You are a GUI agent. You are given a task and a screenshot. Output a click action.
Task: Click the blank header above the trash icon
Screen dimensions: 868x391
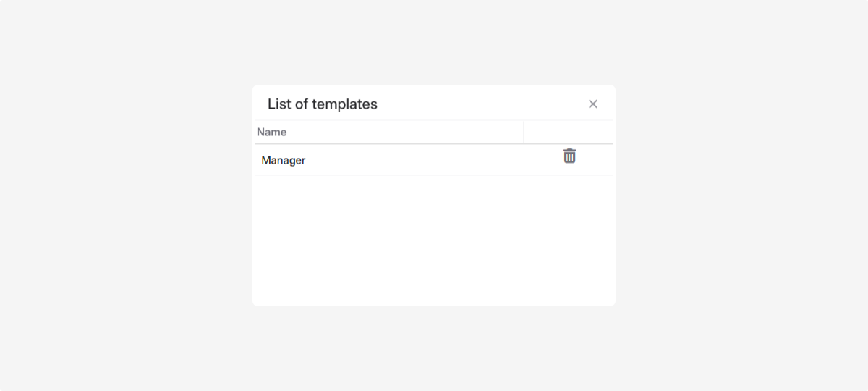pos(569,132)
